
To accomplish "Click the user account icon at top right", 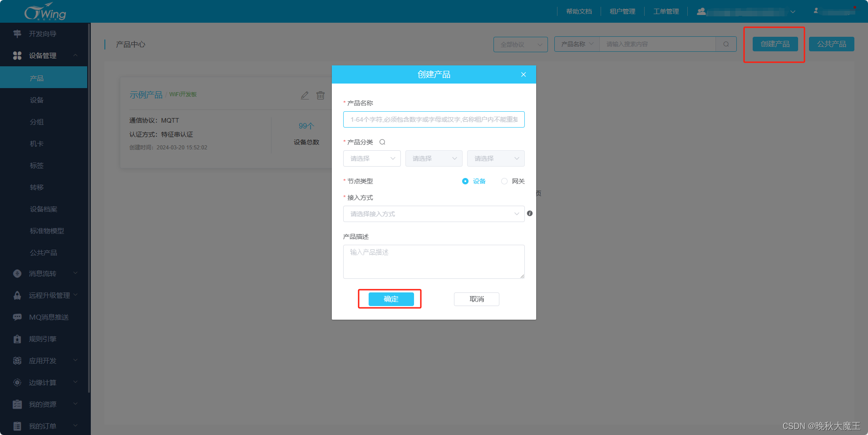I will click(x=816, y=10).
